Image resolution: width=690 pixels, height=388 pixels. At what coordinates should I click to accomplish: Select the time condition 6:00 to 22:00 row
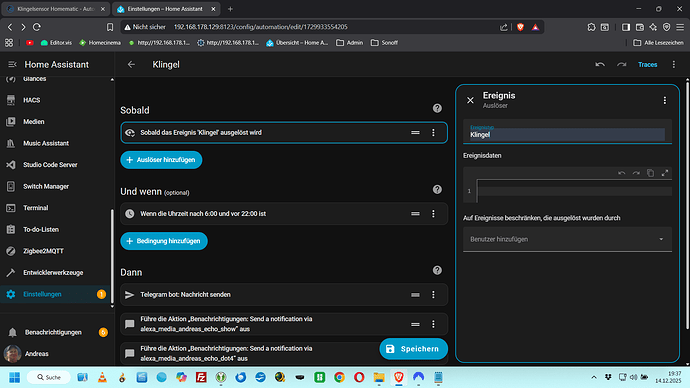coord(284,214)
